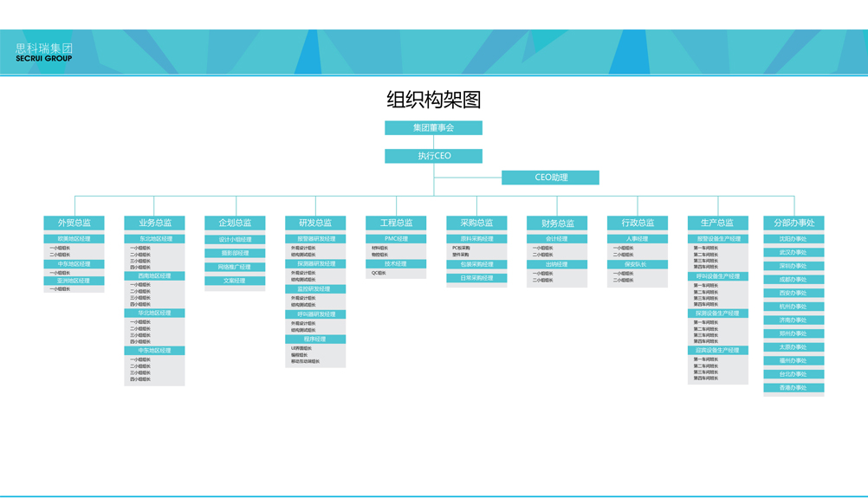This screenshot has height=498, width=868.
Task: Click the 执行CEO node
Action: 433,156
